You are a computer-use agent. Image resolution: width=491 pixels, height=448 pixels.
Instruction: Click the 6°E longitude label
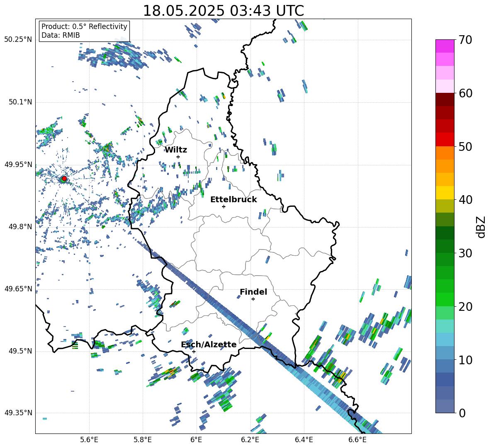click(x=196, y=440)
